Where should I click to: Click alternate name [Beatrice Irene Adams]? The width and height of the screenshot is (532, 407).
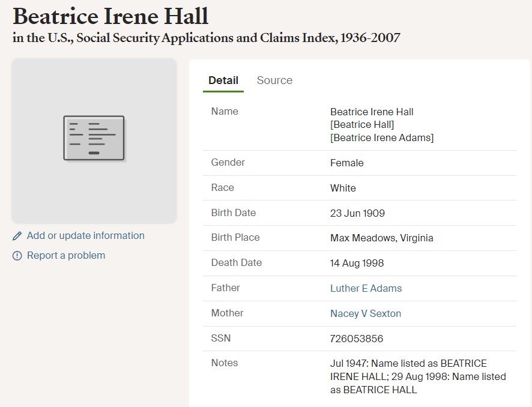382,137
